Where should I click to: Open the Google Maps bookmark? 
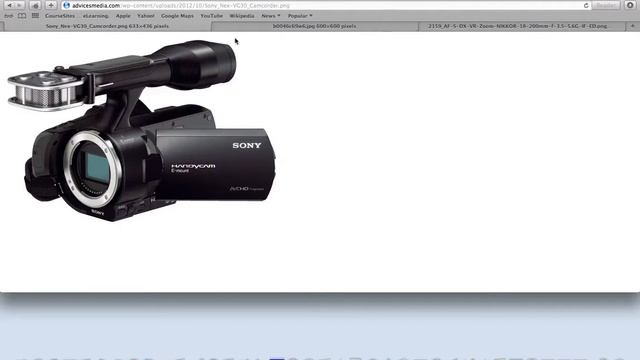pos(177,16)
